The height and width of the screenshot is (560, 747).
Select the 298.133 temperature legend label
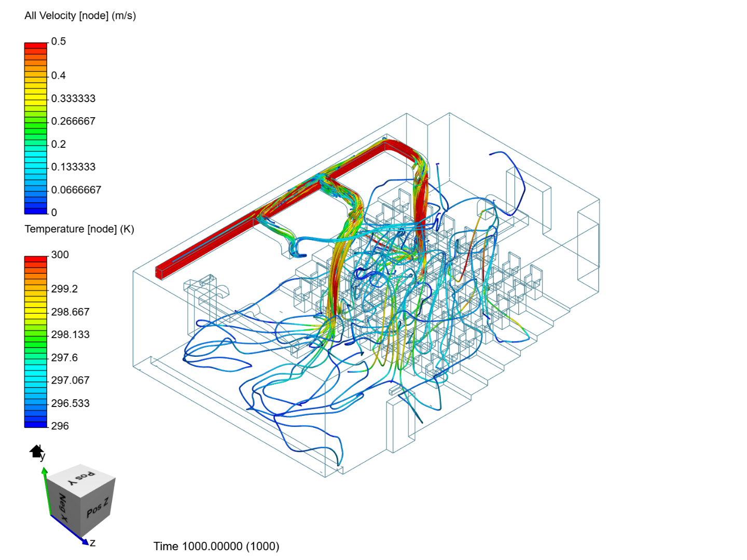[70, 335]
